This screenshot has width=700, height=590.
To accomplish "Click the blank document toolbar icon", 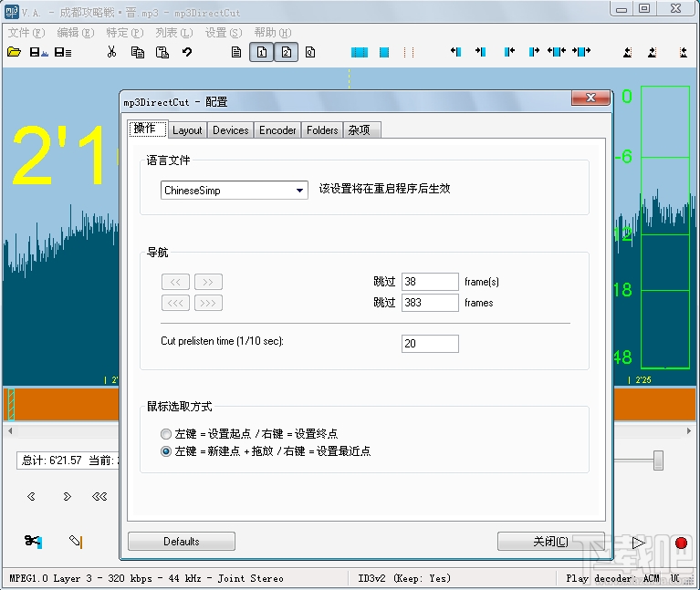I will click(236, 52).
